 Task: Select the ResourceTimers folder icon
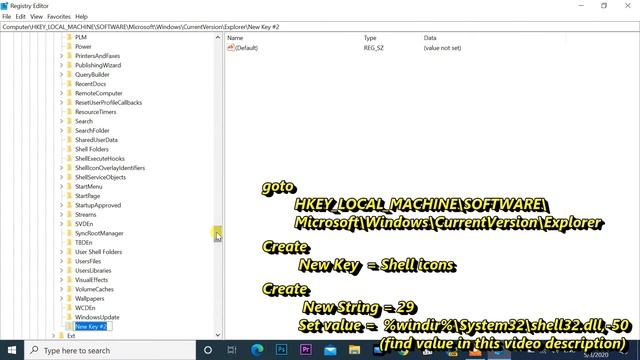[x=69, y=112]
